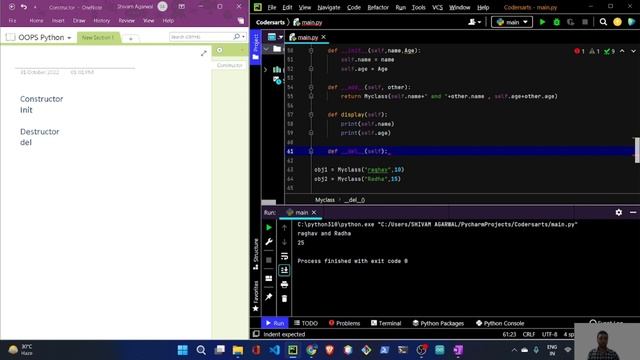Fold the display method at line 57

pos(311,115)
